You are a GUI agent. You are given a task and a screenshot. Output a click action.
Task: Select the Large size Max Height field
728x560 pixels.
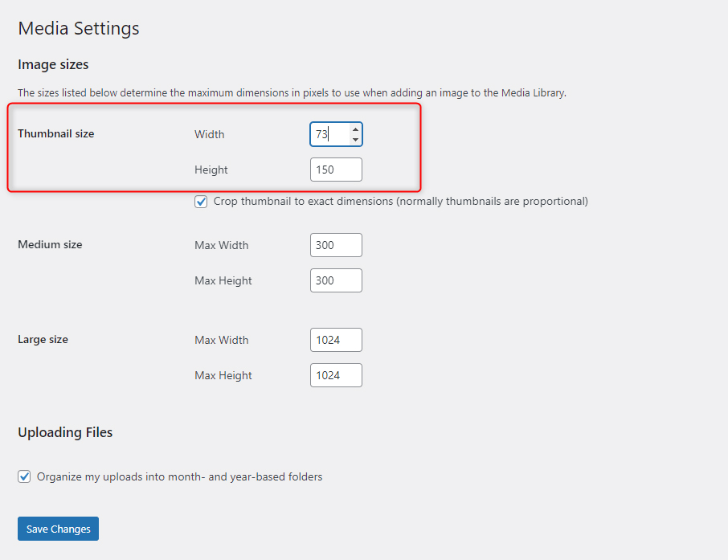(335, 375)
